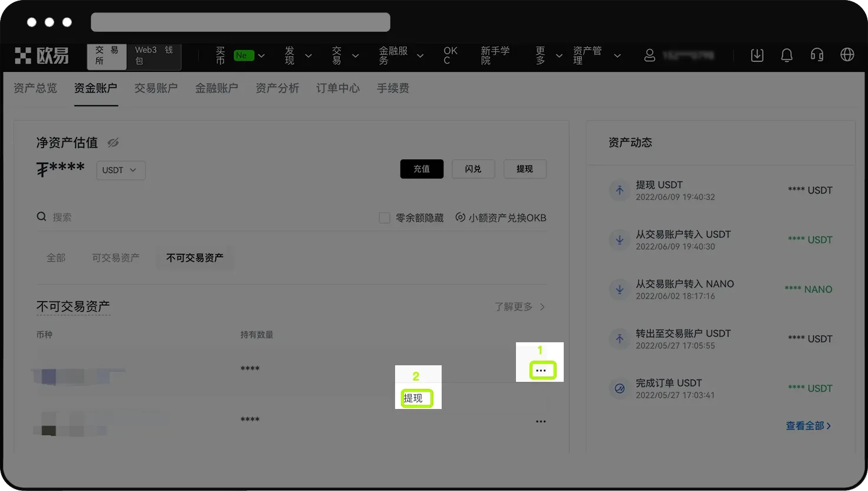Screen dimensions: 868x491
Task: Open the more actions ellipsis for the asset
Action: [542, 370]
